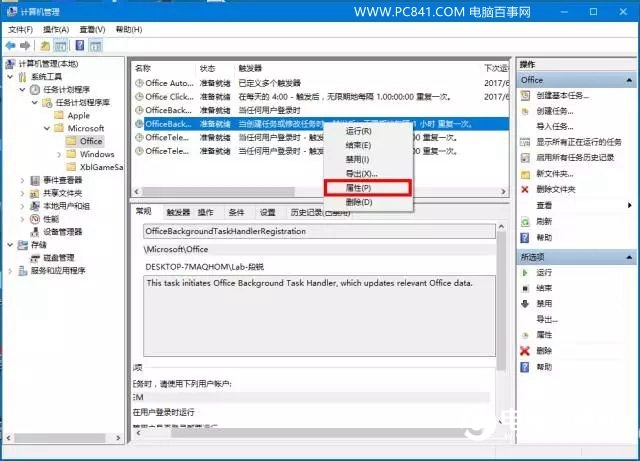Select the Office Auto... task row

[321, 83]
